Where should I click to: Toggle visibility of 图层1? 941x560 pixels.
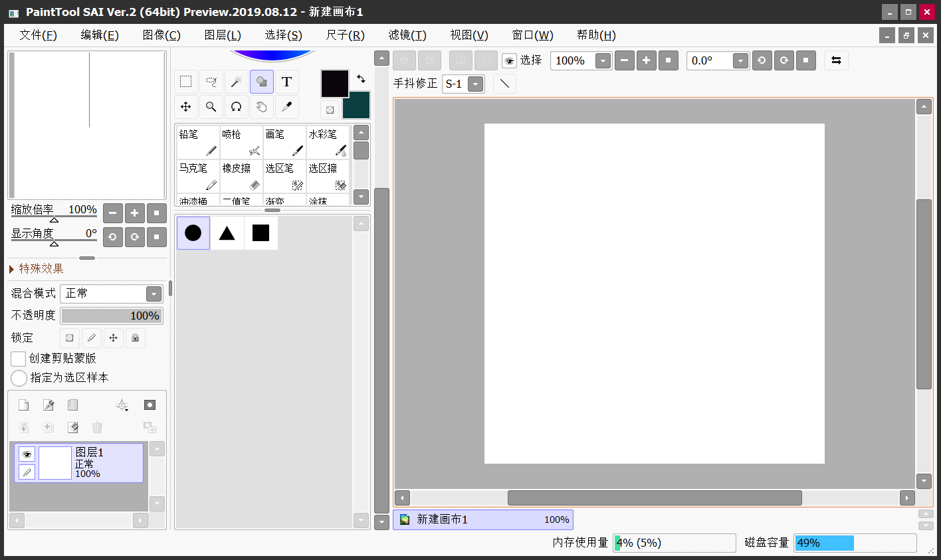pyautogui.click(x=27, y=454)
